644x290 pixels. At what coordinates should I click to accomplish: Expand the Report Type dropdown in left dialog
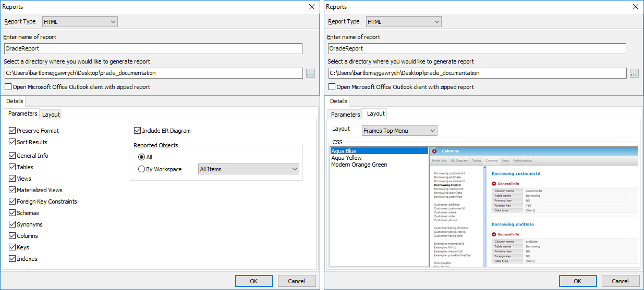[80, 22]
